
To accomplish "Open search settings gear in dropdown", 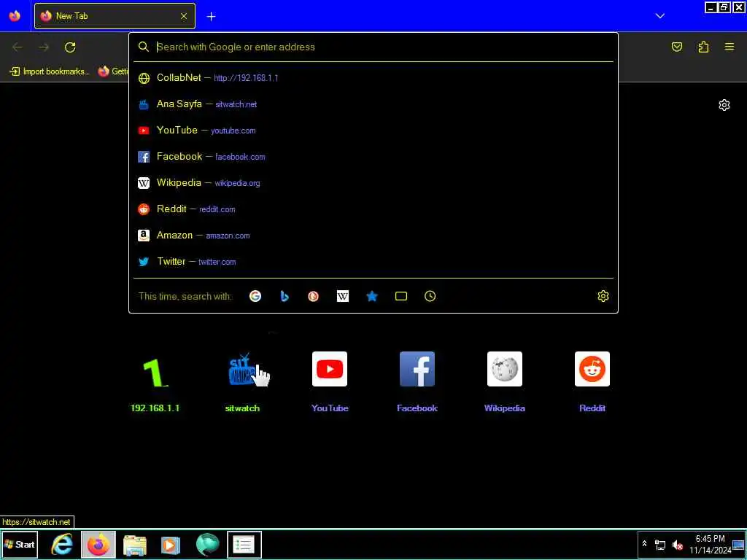I will point(603,296).
